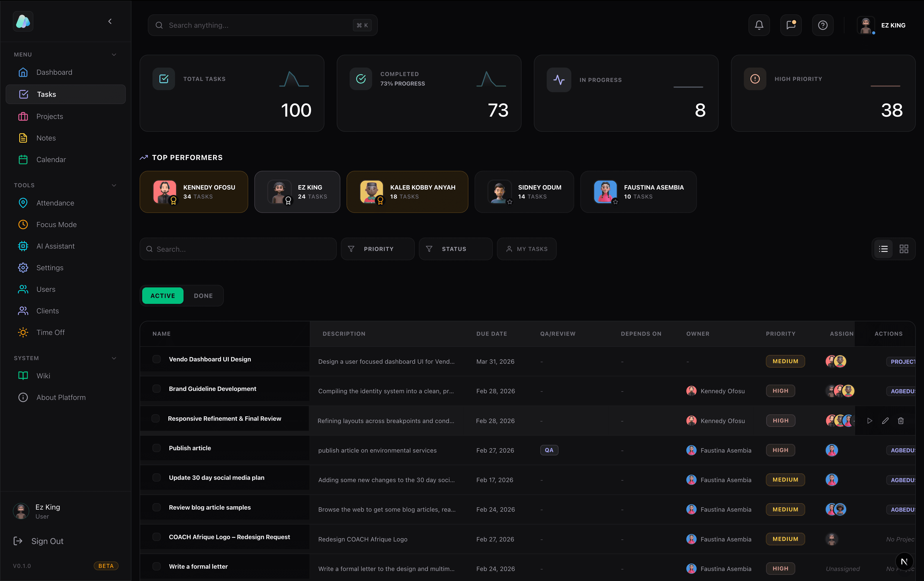The image size is (924, 581).
Task: Click the Top Performers trending icon
Action: 144,157
